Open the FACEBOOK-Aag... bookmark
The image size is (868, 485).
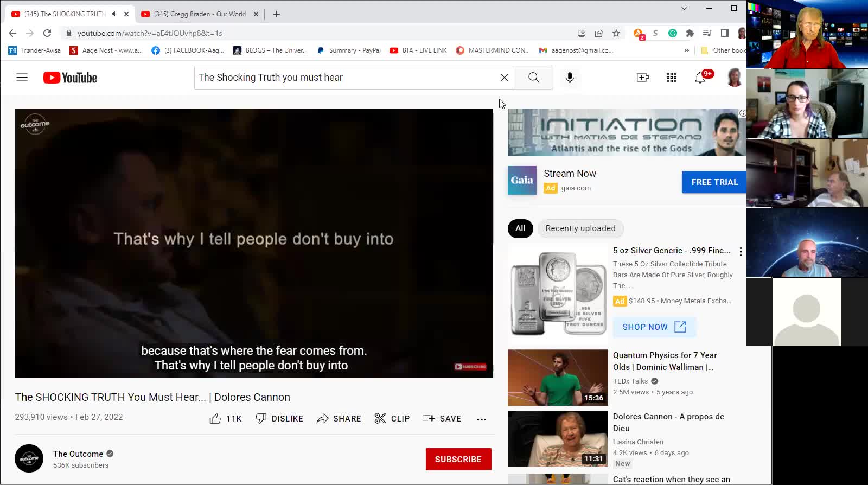click(188, 50)
